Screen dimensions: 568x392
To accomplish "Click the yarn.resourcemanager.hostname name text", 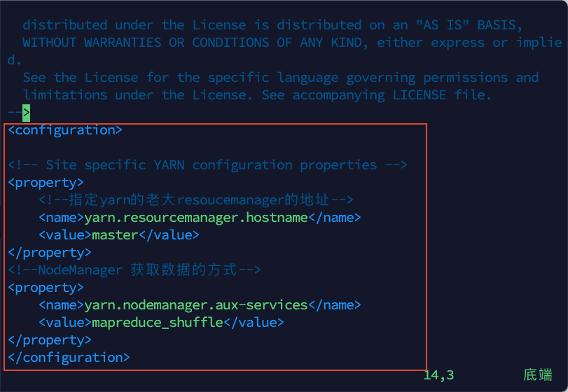I will click(195, 218).
